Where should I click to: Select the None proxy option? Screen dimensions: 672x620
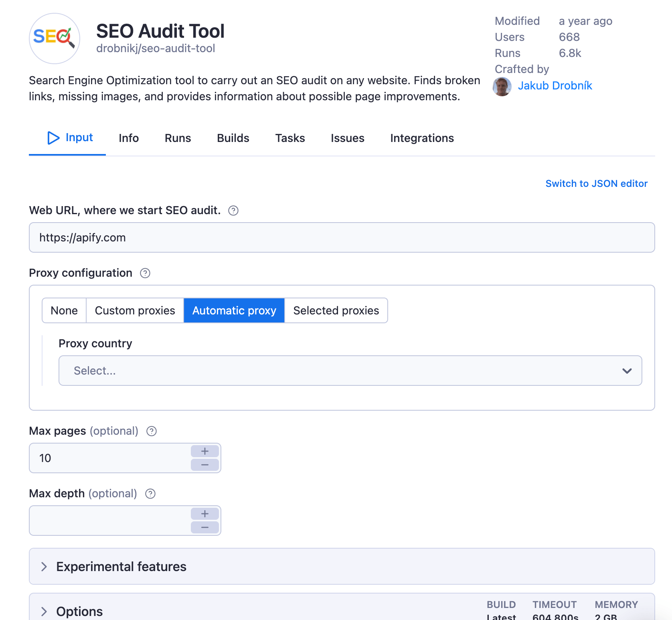point(64,310)
